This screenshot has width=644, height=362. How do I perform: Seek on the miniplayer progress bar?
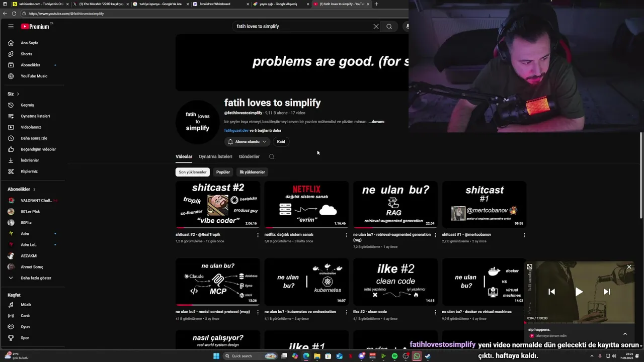pos(580,323)
